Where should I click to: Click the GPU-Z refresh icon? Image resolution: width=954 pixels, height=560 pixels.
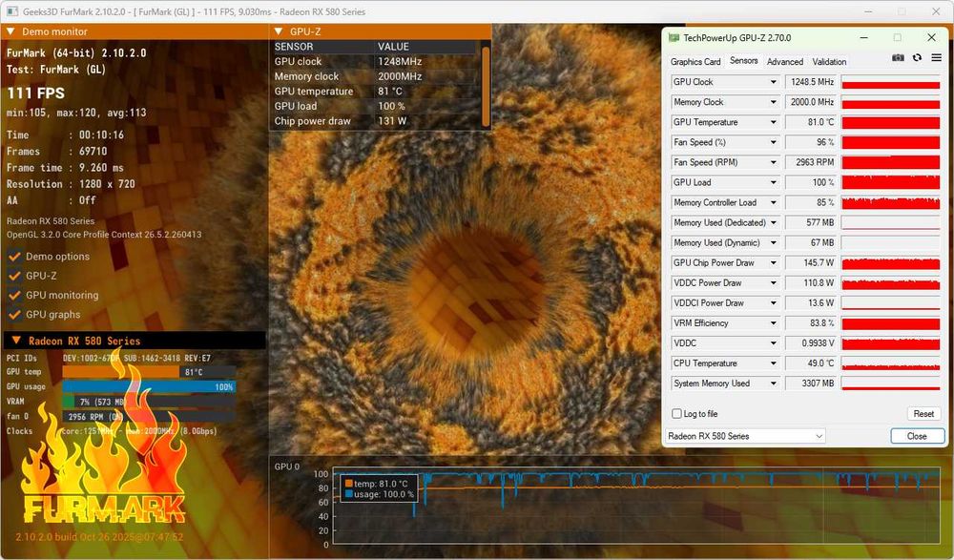(x=917, y=58)
